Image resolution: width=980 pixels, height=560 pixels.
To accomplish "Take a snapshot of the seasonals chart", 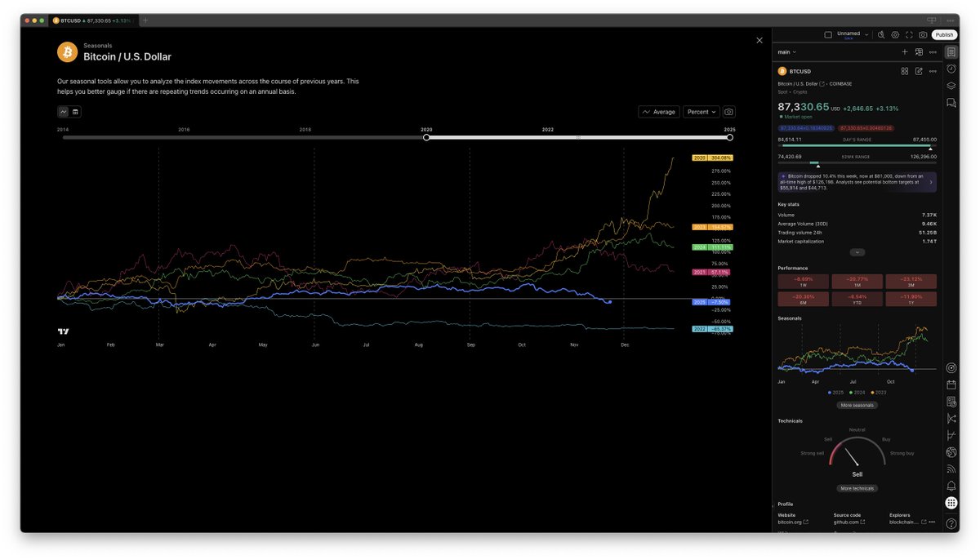I will [x=728, y=112].
